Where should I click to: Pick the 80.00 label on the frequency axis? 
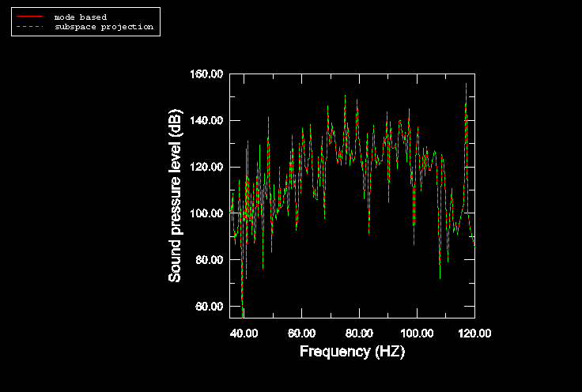coord(359,333)
